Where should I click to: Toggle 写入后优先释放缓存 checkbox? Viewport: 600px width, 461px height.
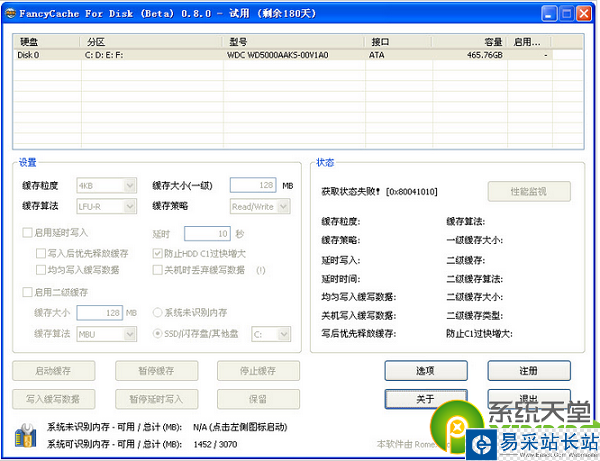coord(41,253)
